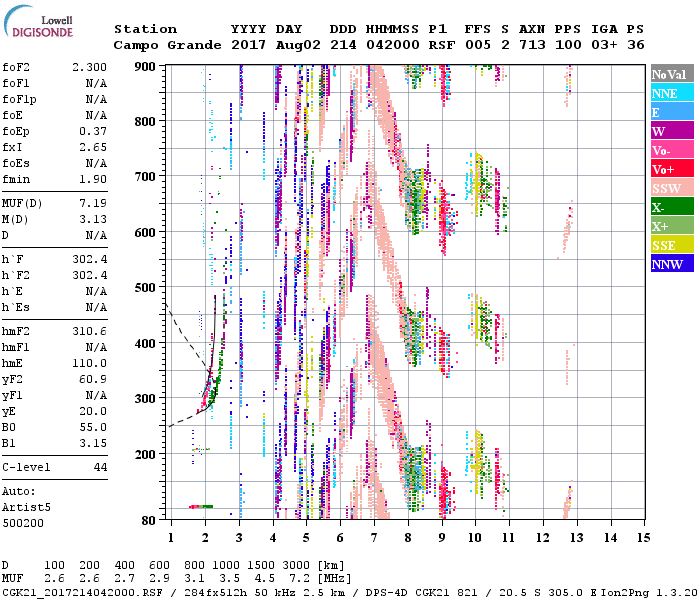Select the SSE yellow legend entry
Viewport: 700px width, 600px height.
tap(668, 246)
